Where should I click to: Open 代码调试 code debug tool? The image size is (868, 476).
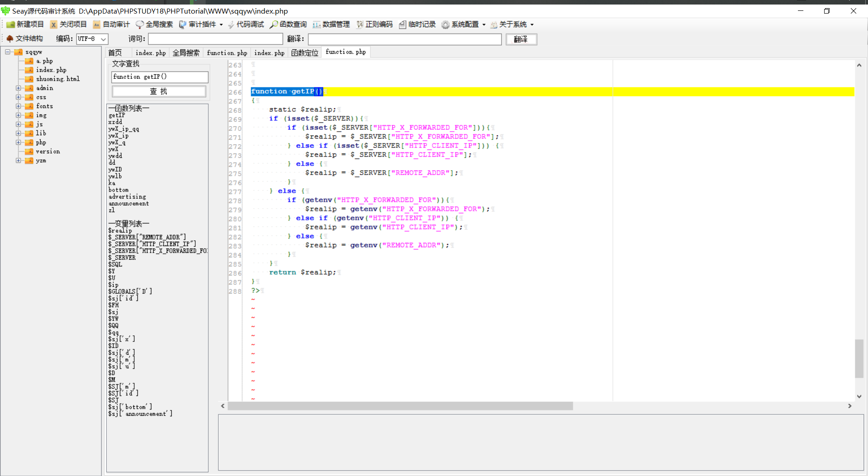pyautogui.click(x=246, y=24)
